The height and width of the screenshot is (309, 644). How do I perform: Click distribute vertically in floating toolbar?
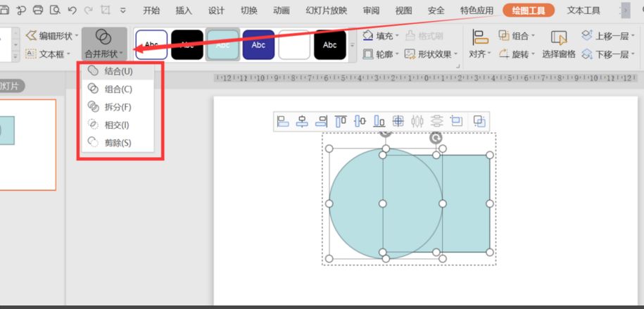pyautogui.click(x=436, y=121)
